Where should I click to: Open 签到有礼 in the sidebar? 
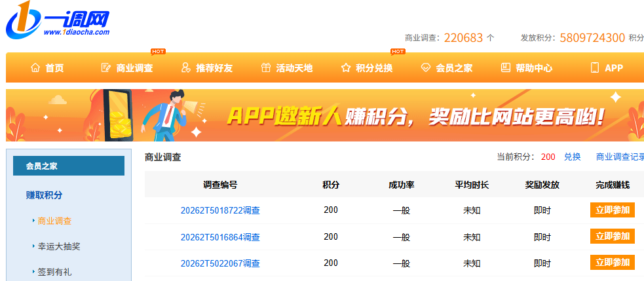coord(54,272)
